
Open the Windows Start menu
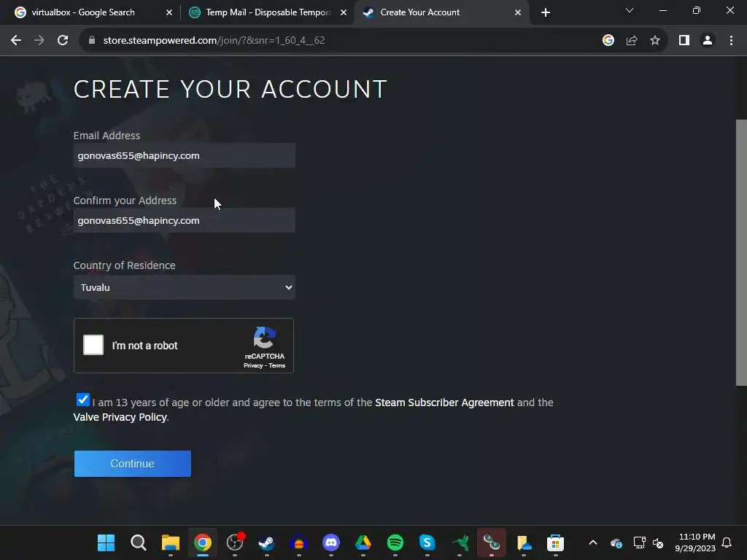point(106,542)
